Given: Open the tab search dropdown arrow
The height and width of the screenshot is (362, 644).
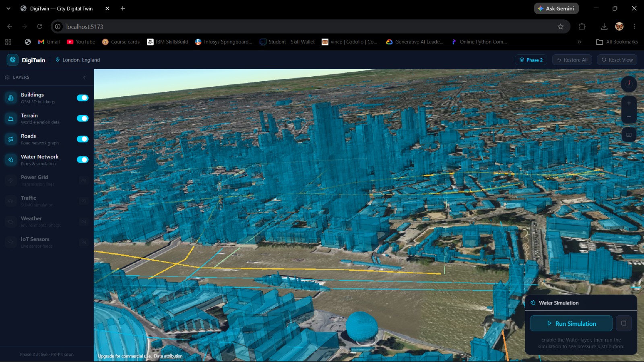Looking at the screenshot, I should coord(8,8).
